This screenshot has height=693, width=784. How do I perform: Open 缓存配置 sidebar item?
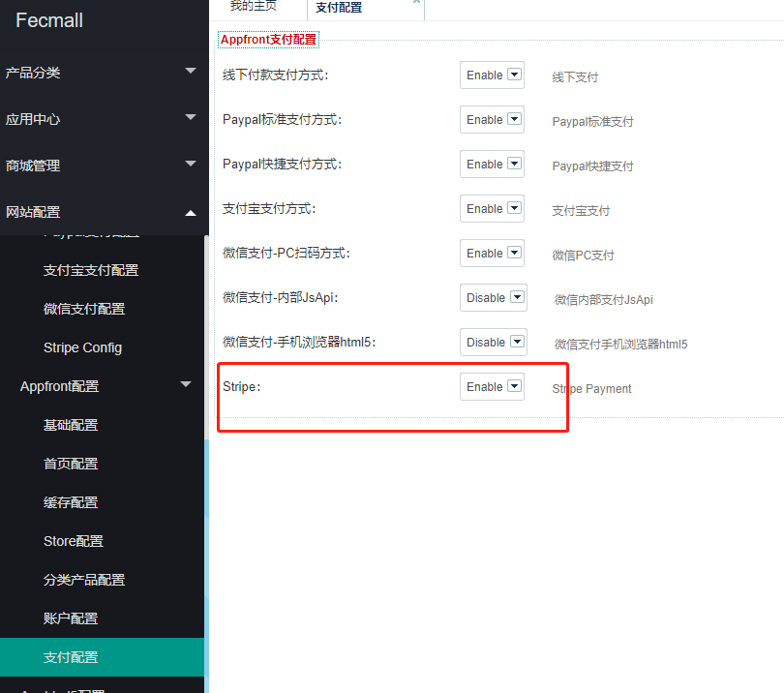pos(71,502)
